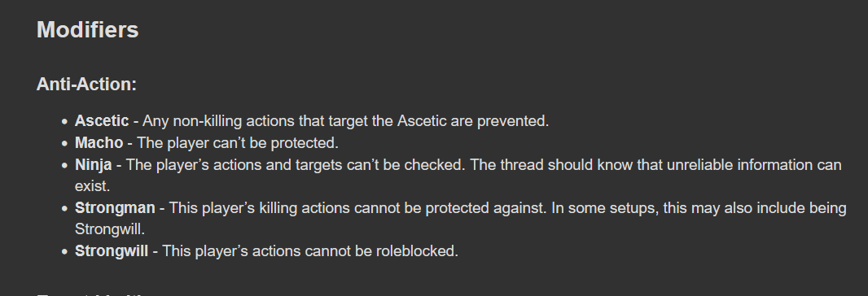The height and width of the screenshot is (296, 868).
Task: Click the bold Macho term
Action: click(x=99, y=143)
